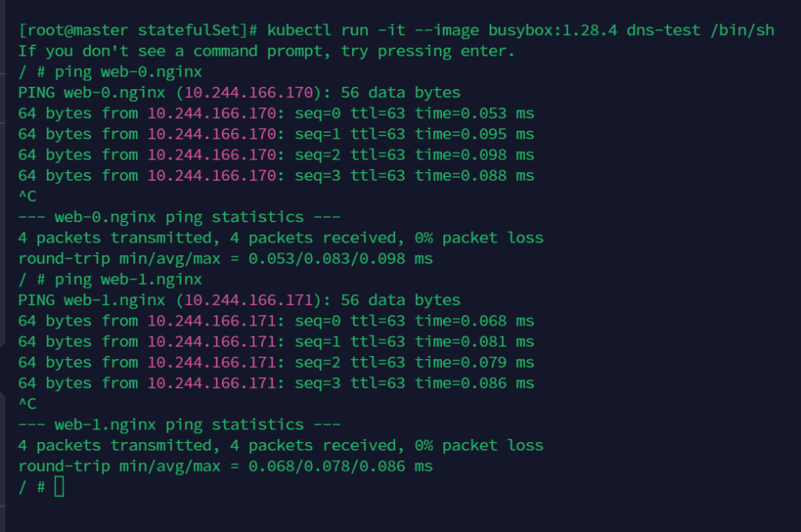Click the "web-1.nginx ping statistics" header line

click(179, 424)
